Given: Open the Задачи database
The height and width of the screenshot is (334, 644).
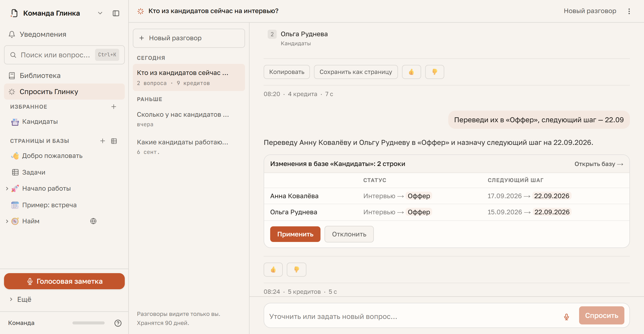Looking at the screenshot, I should (64, 172).
